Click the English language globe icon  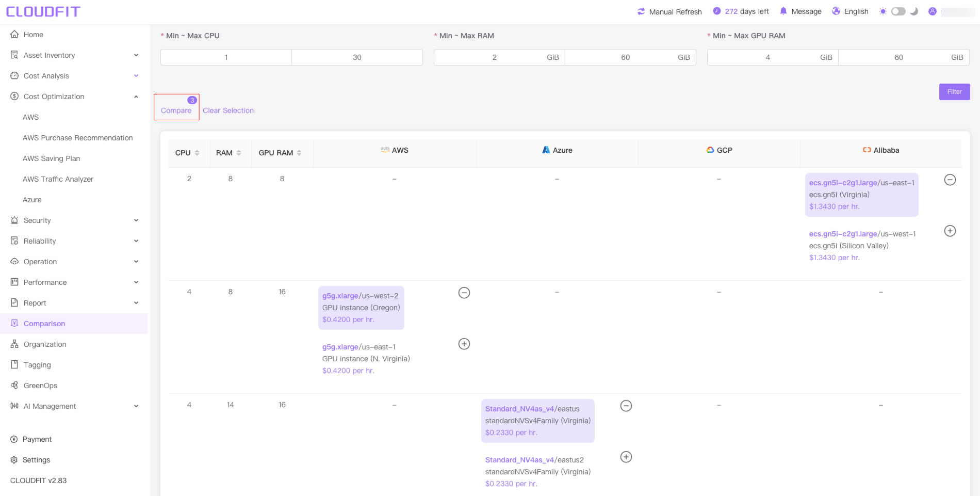point(836,11)
